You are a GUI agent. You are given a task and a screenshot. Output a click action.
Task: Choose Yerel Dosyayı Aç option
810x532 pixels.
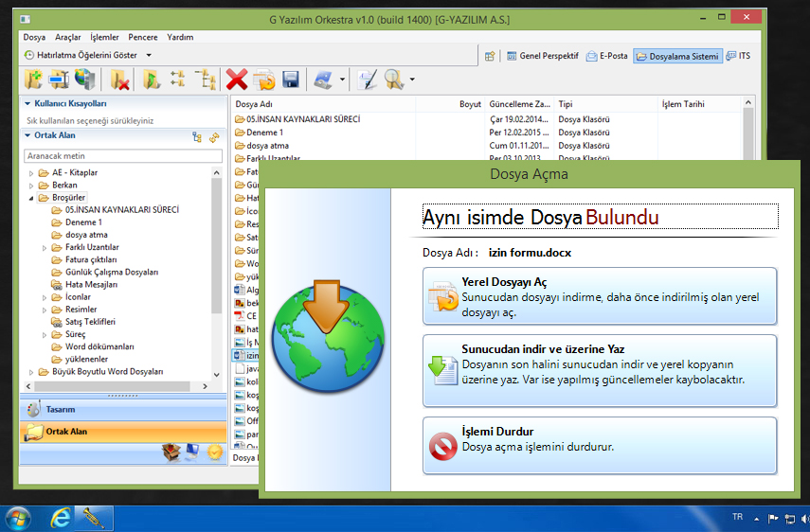pyautogui.click(x=599, y=296)
